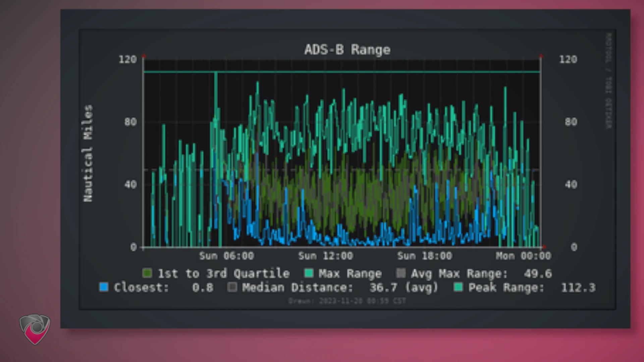Click the Mon 00:00 time axis label

coord(524,256)
